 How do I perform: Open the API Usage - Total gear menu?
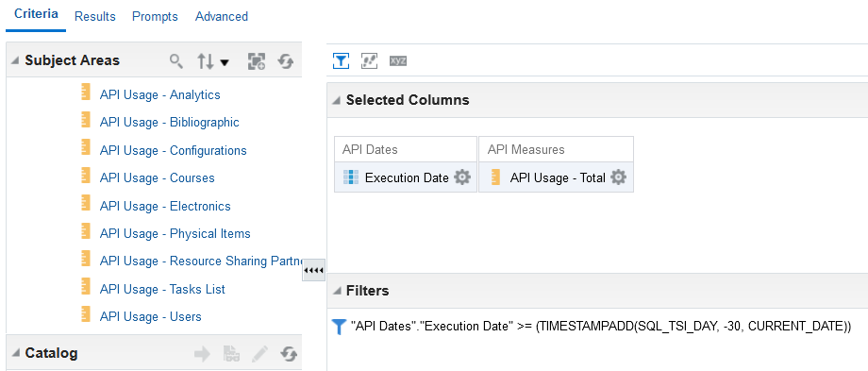click(x=618, y=177)
